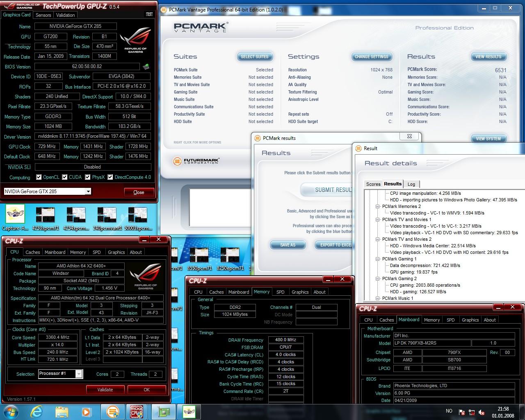
Task: Collapse the PCMark TV and Movies 2 node
Action: tap(377, 239)
